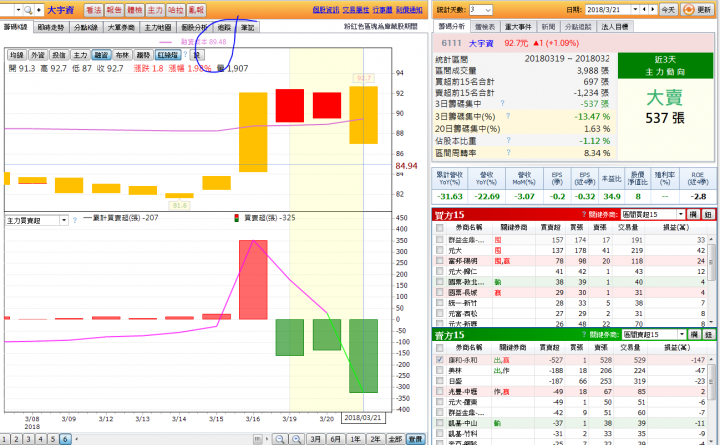The image size is (720, 445).
Task: Click help icon in 買方15 header
Action: tap(584, 214)
